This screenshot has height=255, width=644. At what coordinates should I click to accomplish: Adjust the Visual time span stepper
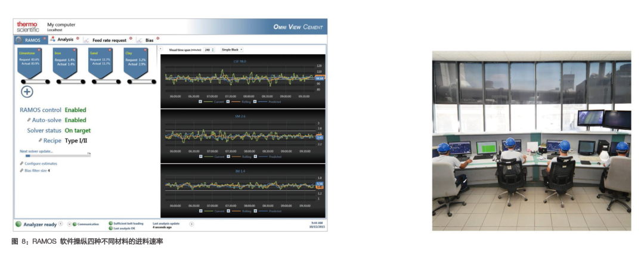pos(213,49)
